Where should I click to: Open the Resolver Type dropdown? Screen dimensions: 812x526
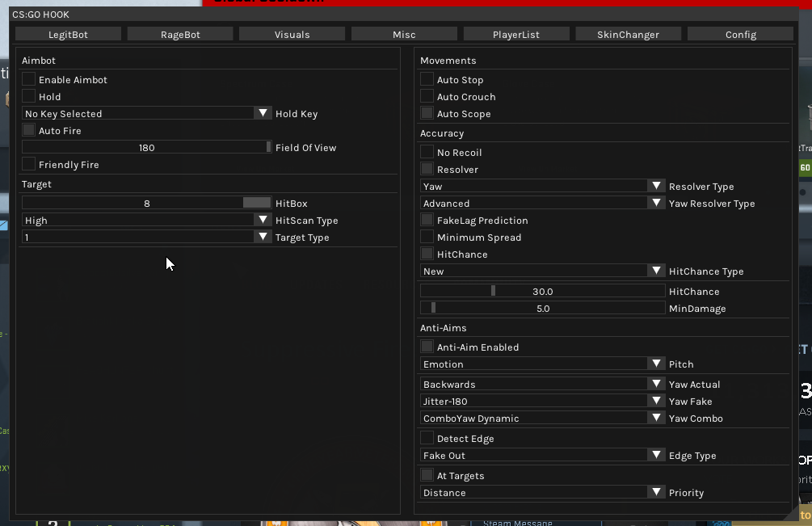(x=542, y=187)
